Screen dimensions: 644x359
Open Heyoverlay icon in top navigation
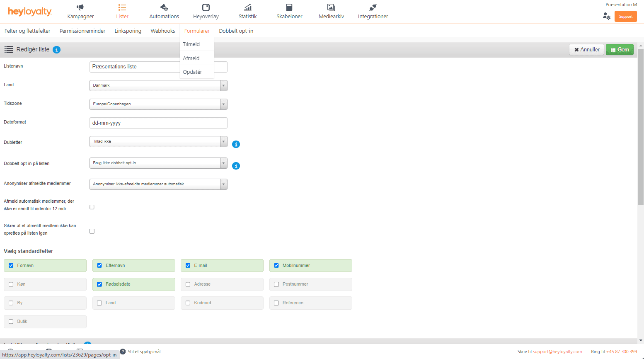(206, 7)
